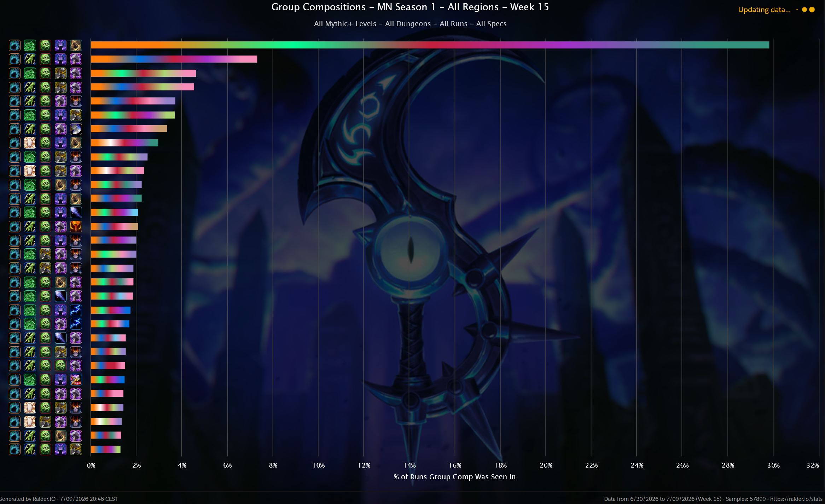Click the "2%" axis label
The image size is (825, 504).
pos(136,465)
